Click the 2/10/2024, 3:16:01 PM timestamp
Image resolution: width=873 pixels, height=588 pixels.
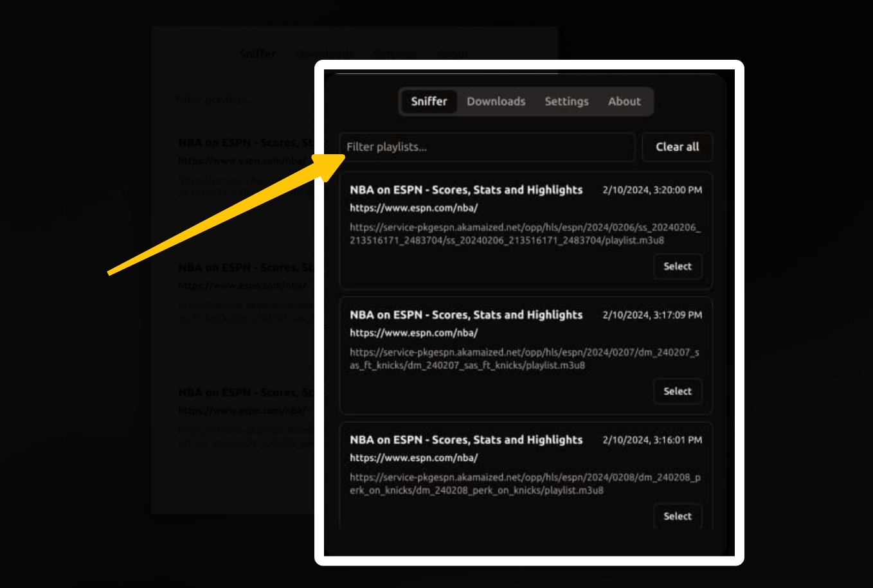[652, 440]
